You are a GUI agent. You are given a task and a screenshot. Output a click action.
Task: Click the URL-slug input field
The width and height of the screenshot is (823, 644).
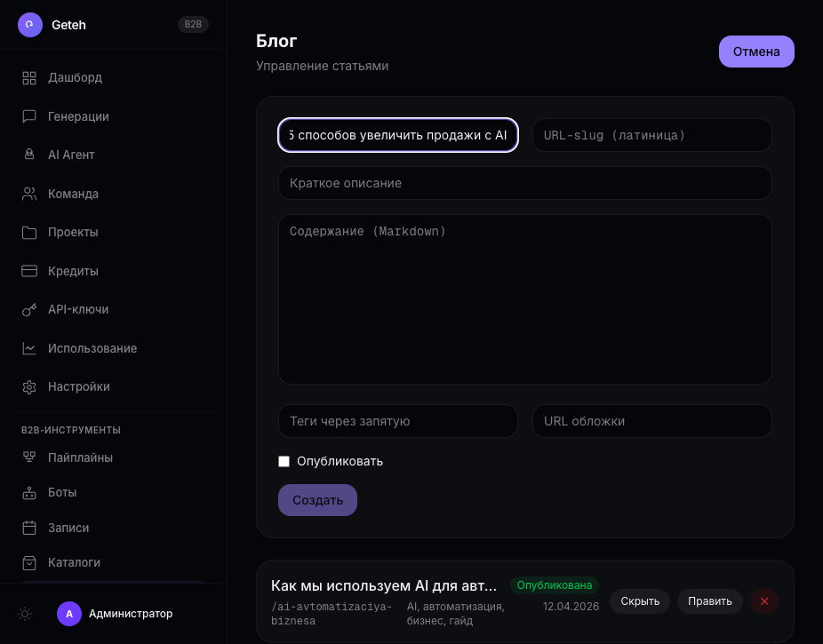[x=652, y=135]
